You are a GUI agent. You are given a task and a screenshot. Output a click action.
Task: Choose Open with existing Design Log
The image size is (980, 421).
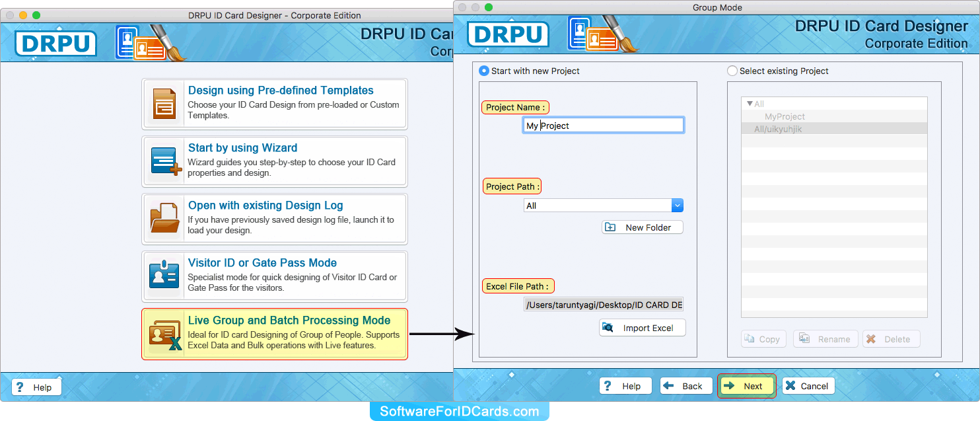coord(275,219)
